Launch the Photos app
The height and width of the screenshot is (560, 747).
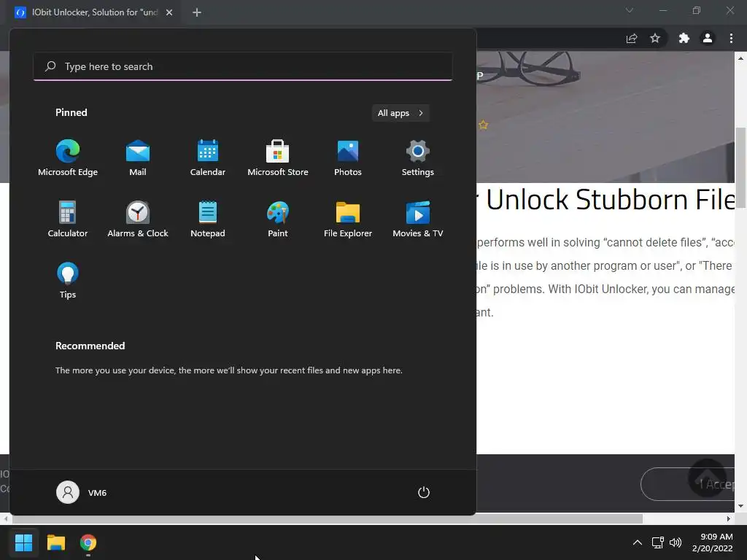tap(348, 157)
